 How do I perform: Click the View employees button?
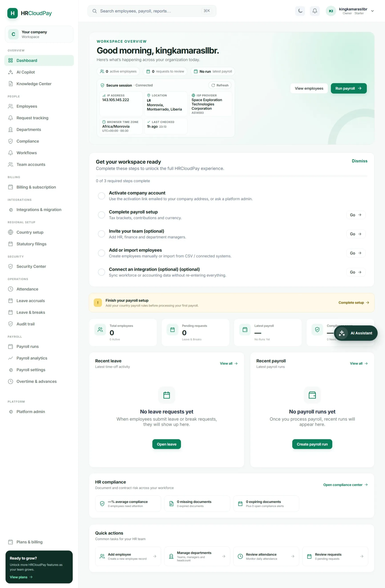click(x=309, y=89)
